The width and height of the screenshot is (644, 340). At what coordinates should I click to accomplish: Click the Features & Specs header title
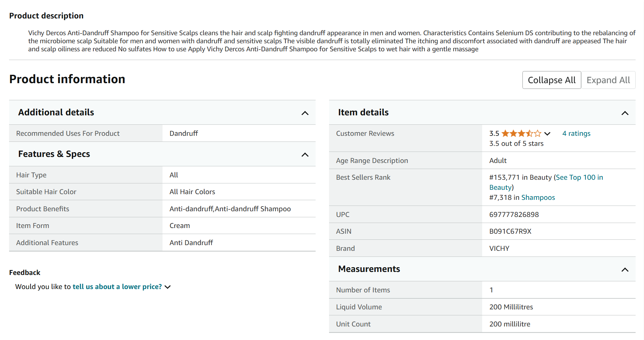54,154
